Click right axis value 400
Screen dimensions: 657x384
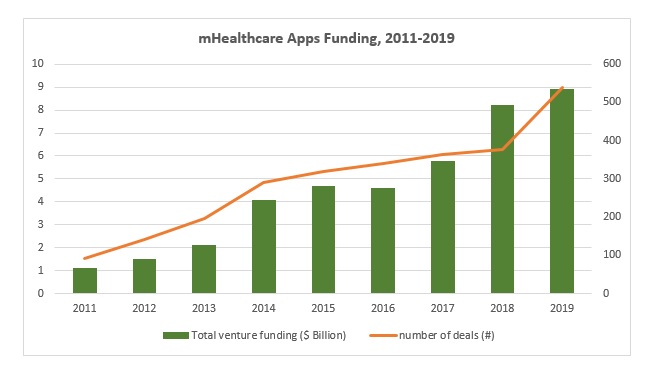point(612,140)
